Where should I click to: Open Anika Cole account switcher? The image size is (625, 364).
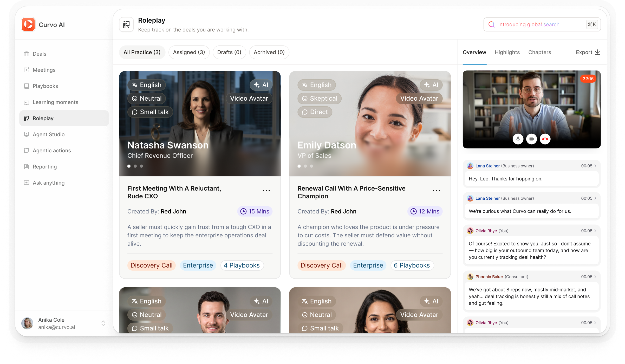pos(103,323)
